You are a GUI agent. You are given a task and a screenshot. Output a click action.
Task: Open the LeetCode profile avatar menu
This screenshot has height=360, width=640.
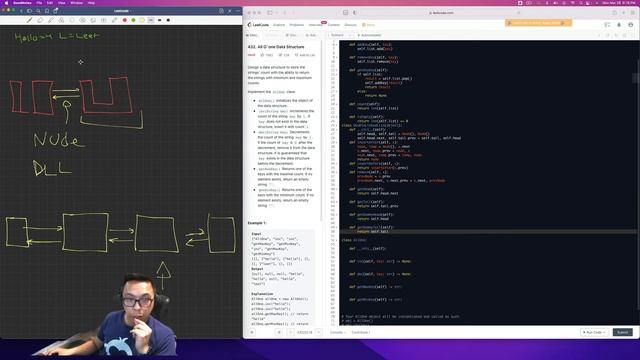pyautogui.click(x=631, y=25)
